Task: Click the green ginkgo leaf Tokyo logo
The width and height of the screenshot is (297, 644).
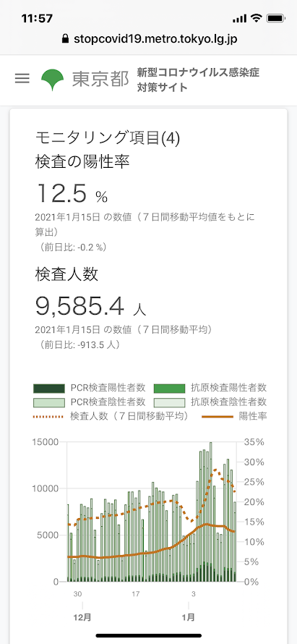Action: click(53, 80)
